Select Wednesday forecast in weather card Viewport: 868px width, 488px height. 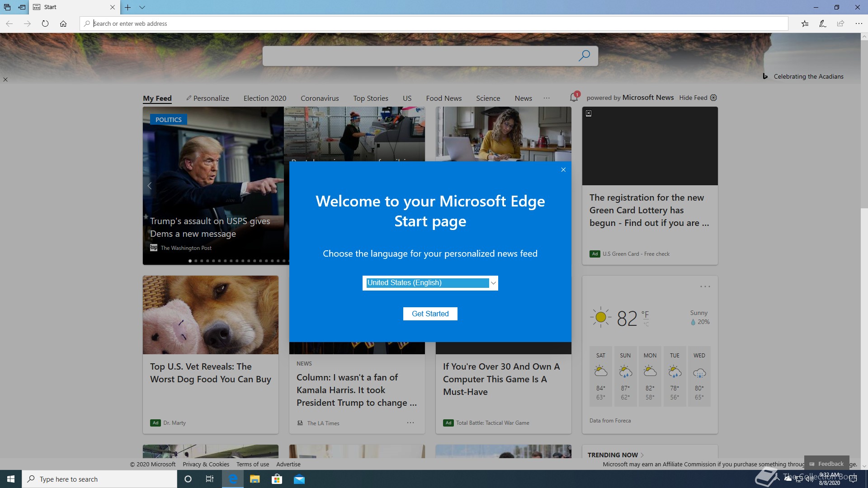click(x=699, y=376)
